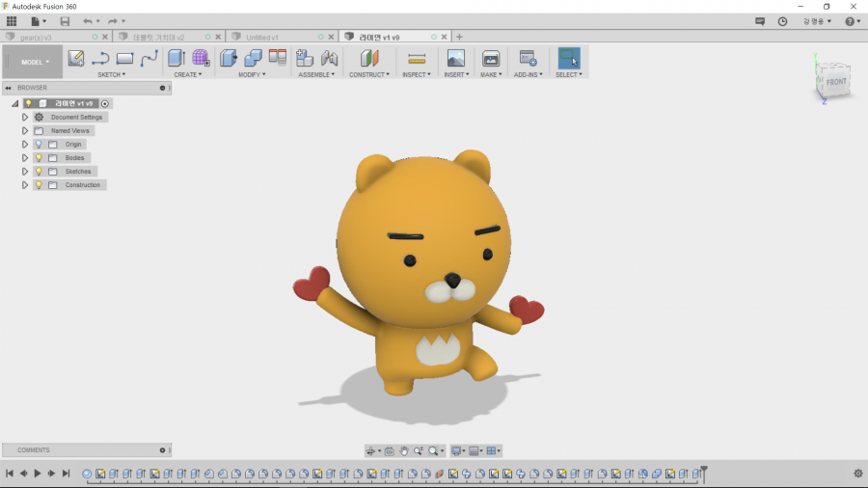Expand the Origin node

pyautogui.click(x=25, y=145)
